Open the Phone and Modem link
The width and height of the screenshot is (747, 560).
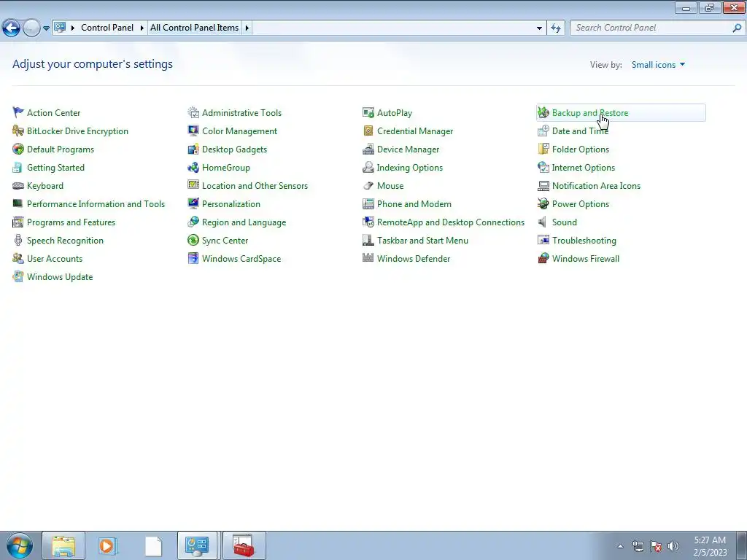[x=414, y=204]
